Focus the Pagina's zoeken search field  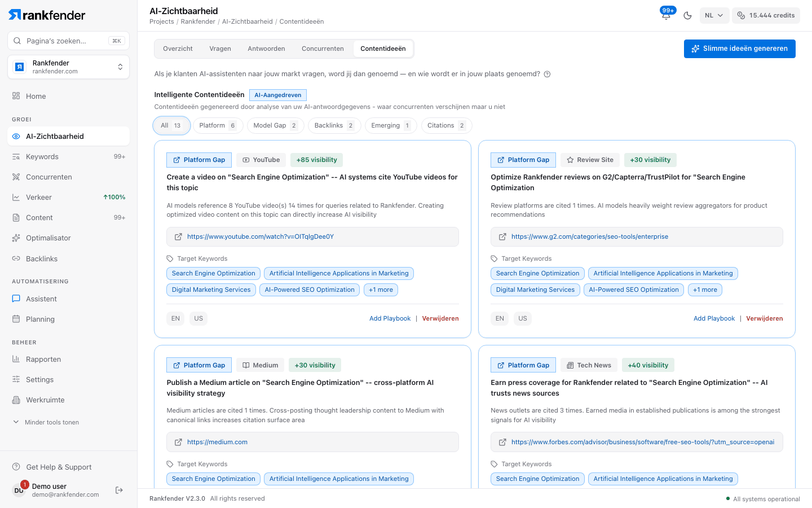click(x=68, y=41)
